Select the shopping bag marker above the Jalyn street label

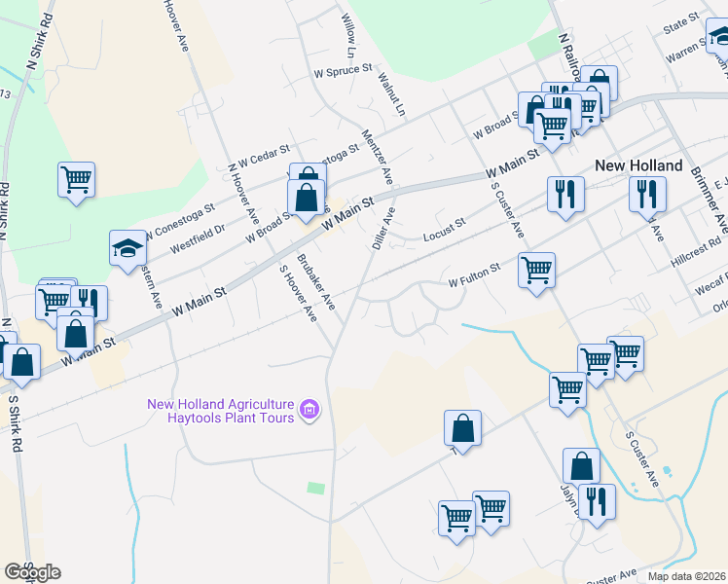[581, 466]
